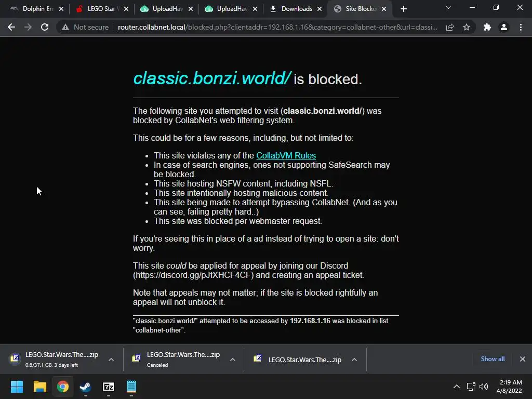Reload the blocked page

[x=45, y=27]
